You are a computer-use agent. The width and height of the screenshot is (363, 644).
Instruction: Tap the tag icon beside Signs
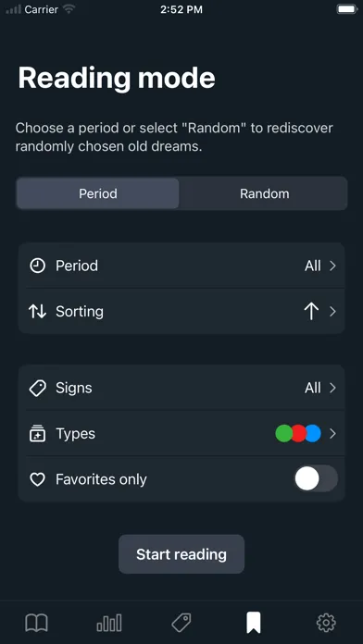click(37, 388)
